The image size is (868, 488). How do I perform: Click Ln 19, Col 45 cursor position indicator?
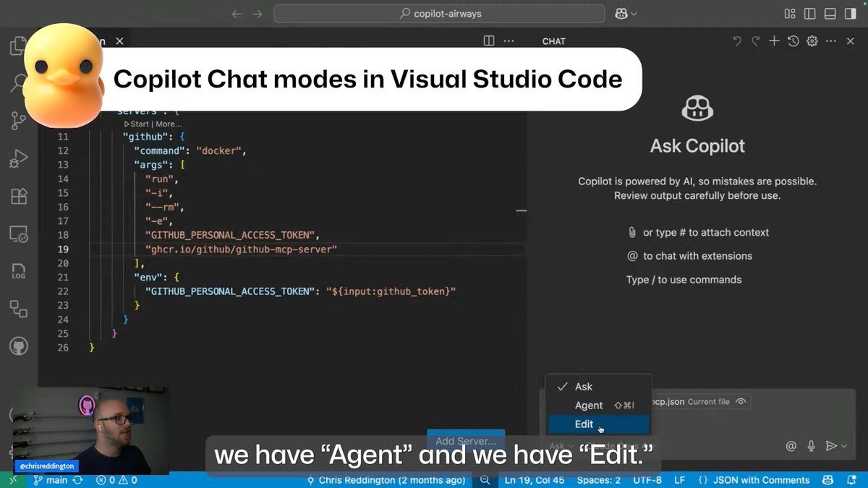coord(535,480)
